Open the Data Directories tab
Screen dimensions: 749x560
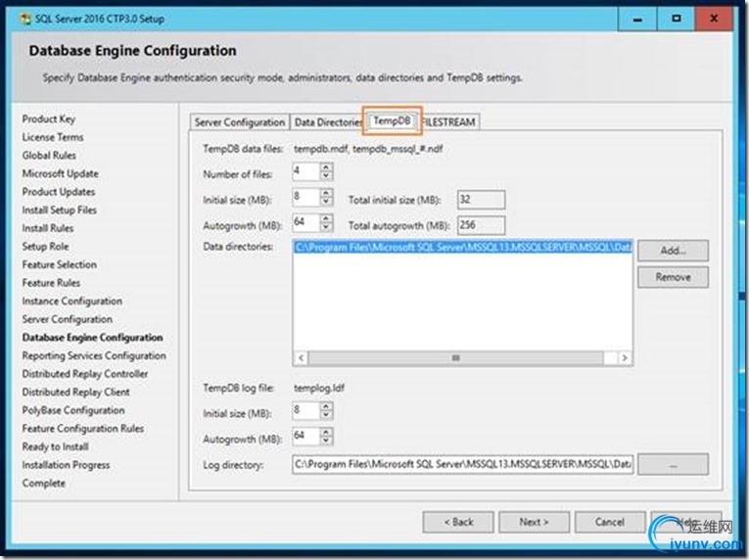pos(328,122)
